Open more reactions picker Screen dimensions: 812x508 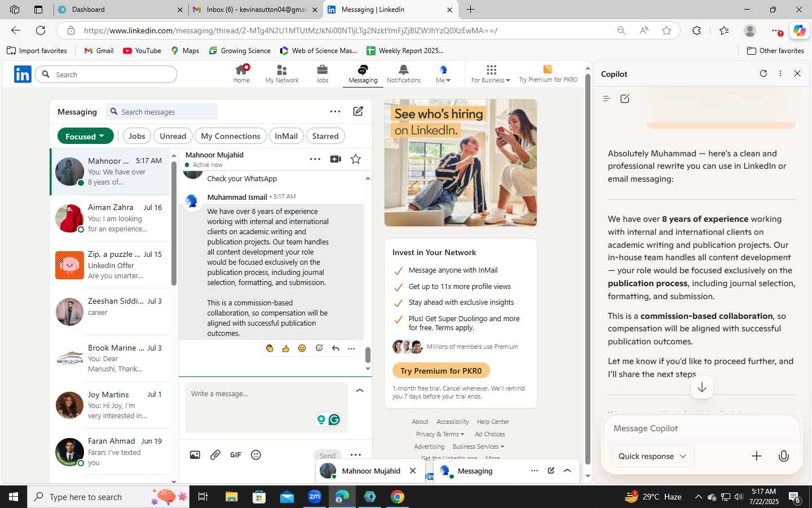319,348
